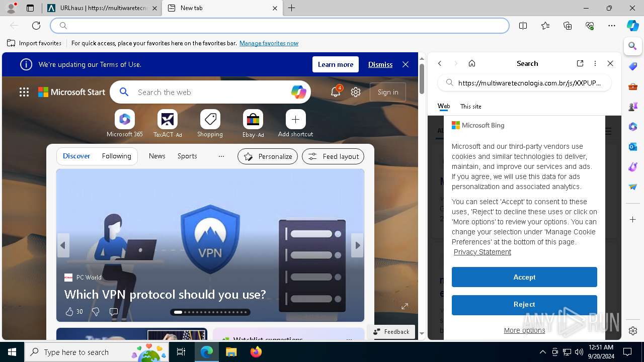Open the Ebay ad shortcut tile

253,124
